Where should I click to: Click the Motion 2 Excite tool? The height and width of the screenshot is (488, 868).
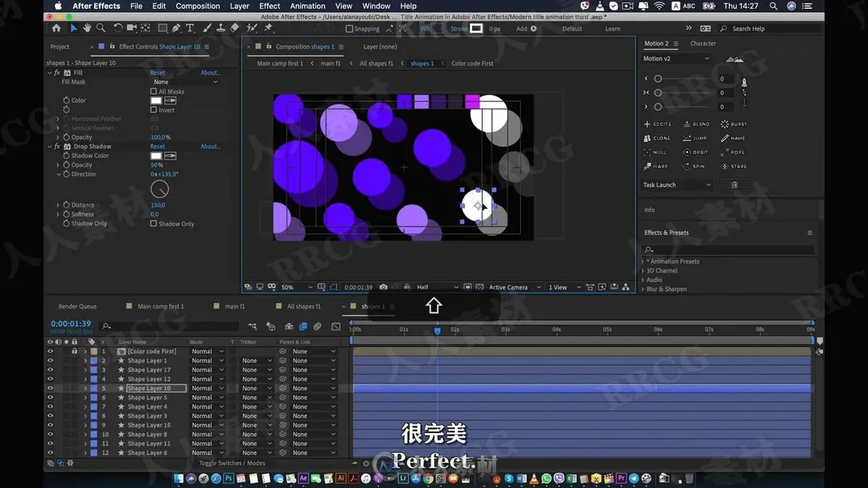pyautogui.click(x=658, y=124)
